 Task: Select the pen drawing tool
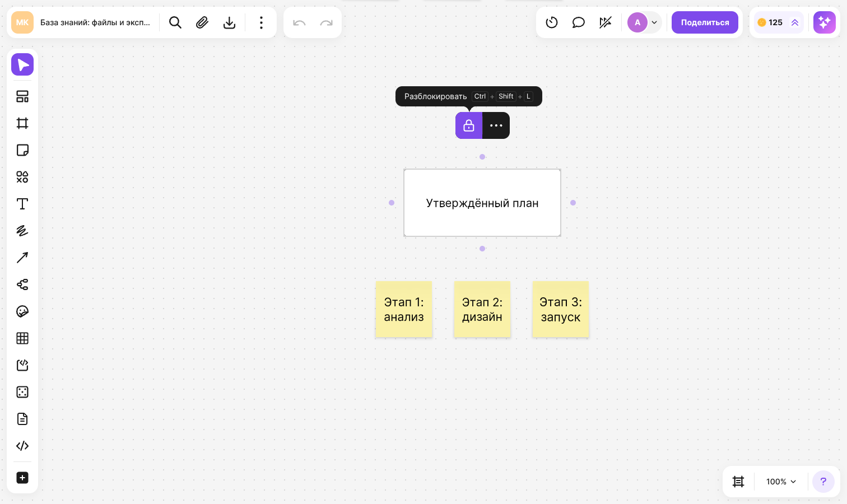[22, 231]
